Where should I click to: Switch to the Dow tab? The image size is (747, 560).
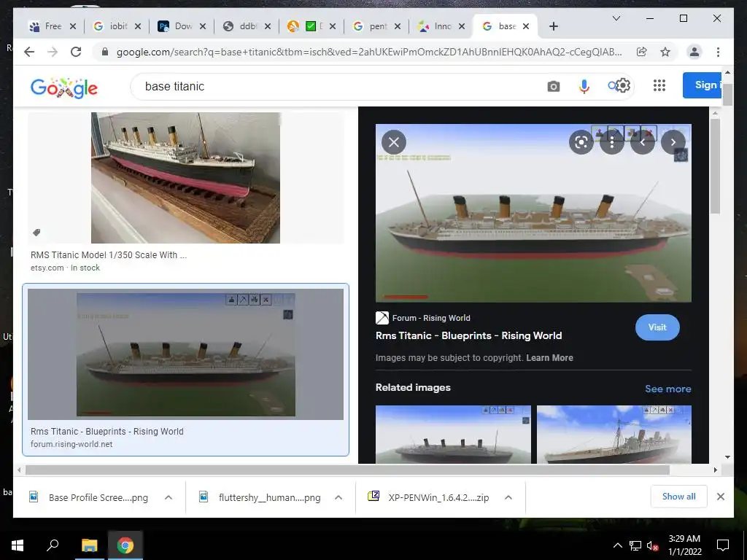[x=182, y=27]
